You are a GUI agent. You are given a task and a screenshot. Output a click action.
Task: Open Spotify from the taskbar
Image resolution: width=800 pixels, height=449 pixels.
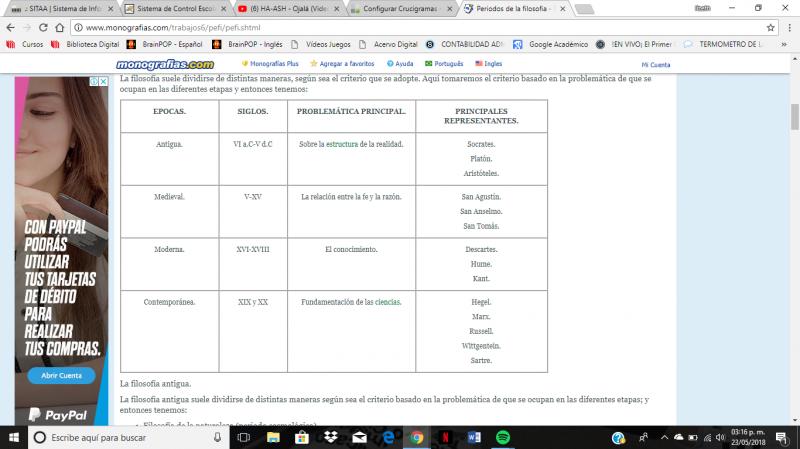(x=503, y=438)
